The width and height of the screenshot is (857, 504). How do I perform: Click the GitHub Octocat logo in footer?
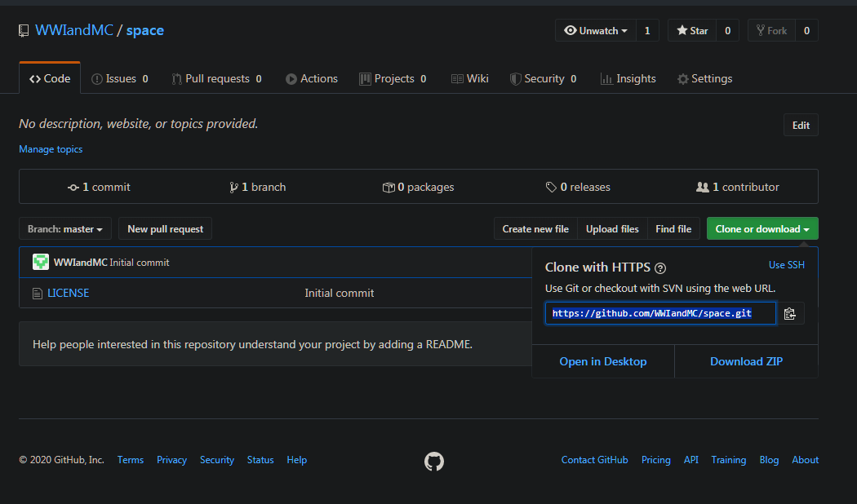(x=434, y=462)
